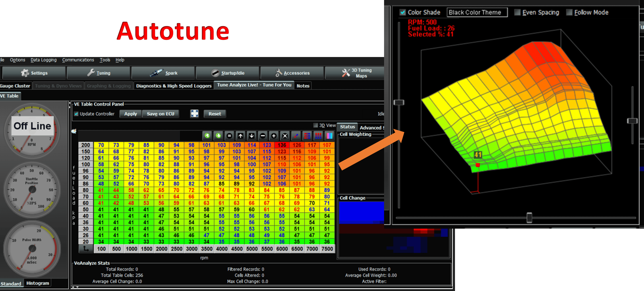This screenshot has height=291, width=644.
Task: Switch to the Notes tab
Action: [x=303, y=86]
